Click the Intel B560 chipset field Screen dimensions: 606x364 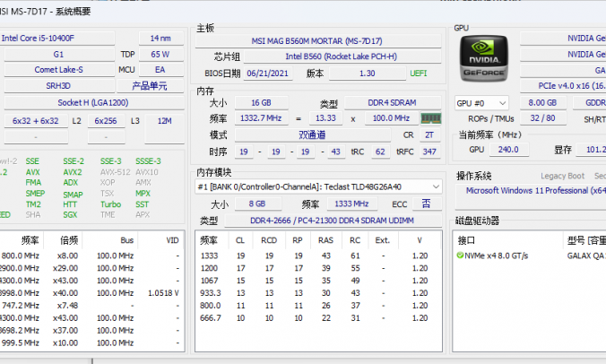point(342,56)
